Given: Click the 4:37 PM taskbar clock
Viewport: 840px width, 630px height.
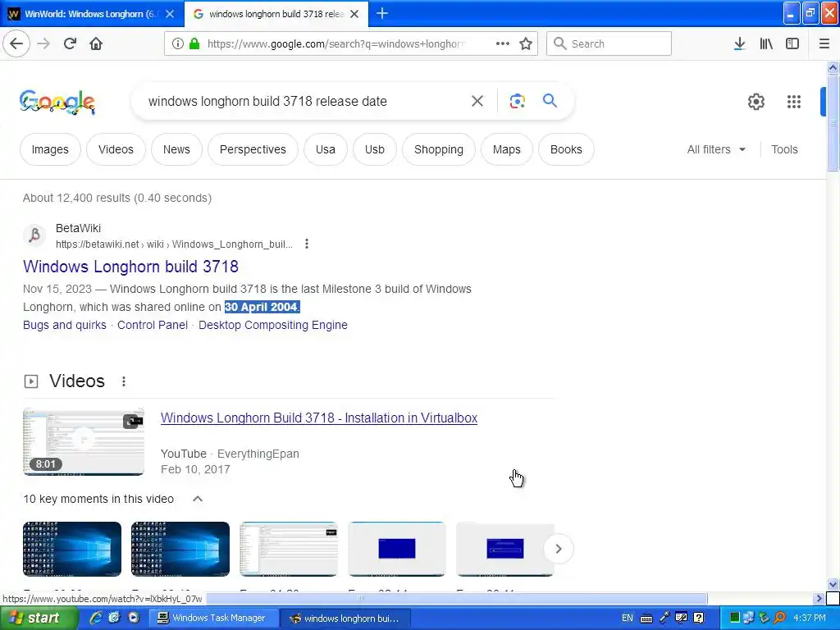Looking at the screenshot, I should 810,619.
